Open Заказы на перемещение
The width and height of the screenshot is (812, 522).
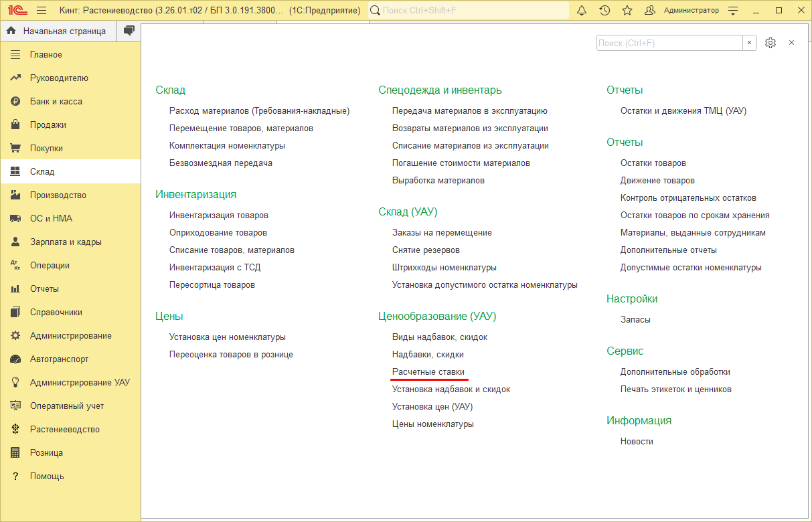[442, 233]
